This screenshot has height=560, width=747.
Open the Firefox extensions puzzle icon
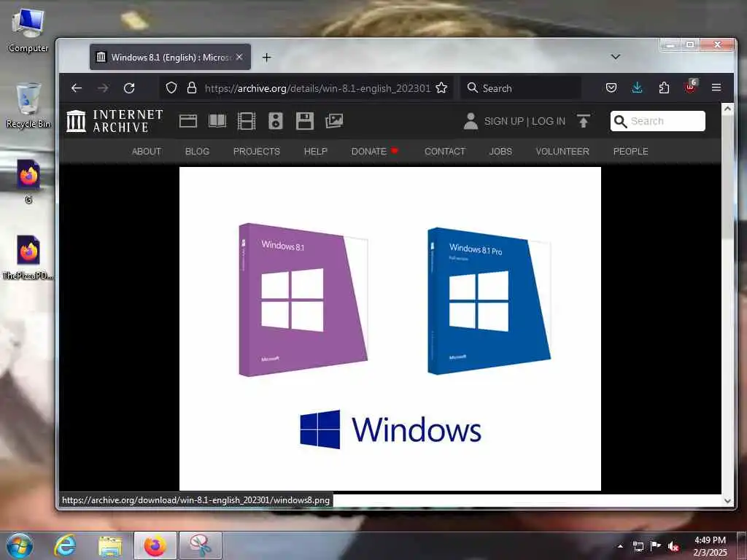(x=664, y=87)
